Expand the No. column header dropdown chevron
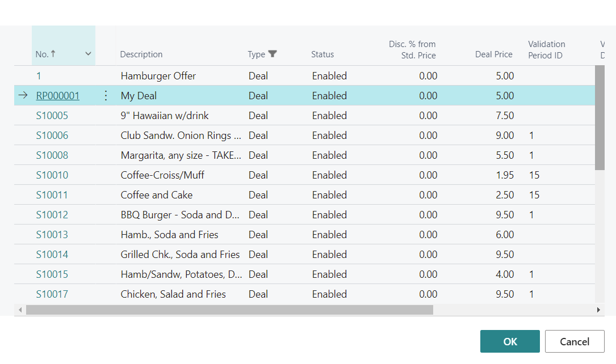The height and width of the screenshot is (364, 616). tap(88, 54)
